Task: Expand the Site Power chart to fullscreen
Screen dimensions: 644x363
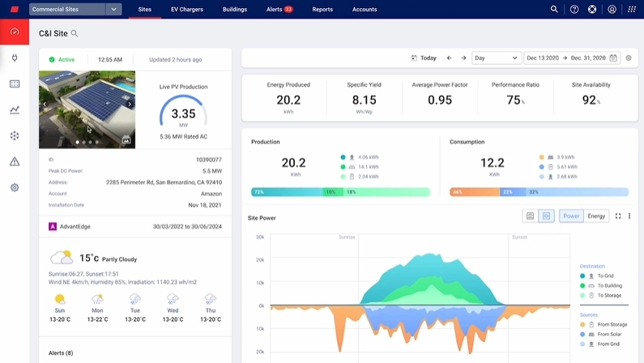Action: pos(618,216)
